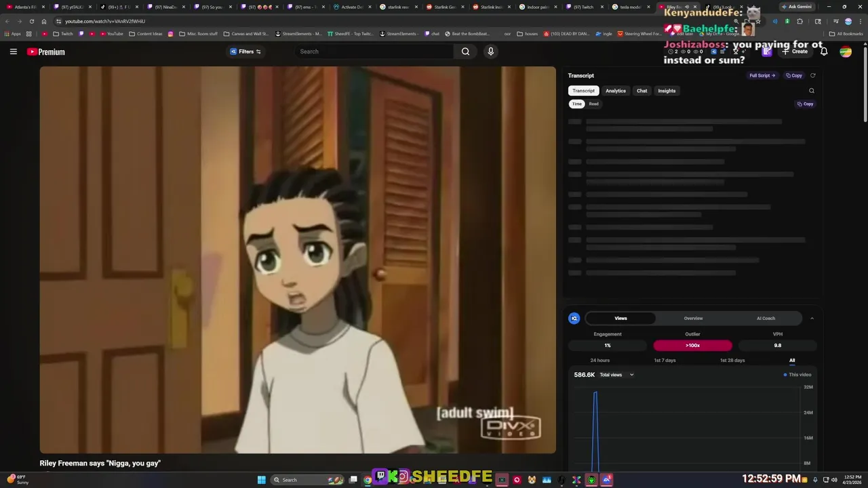
Task: Click the youtube.com address bar
Action: pos(380,21)
